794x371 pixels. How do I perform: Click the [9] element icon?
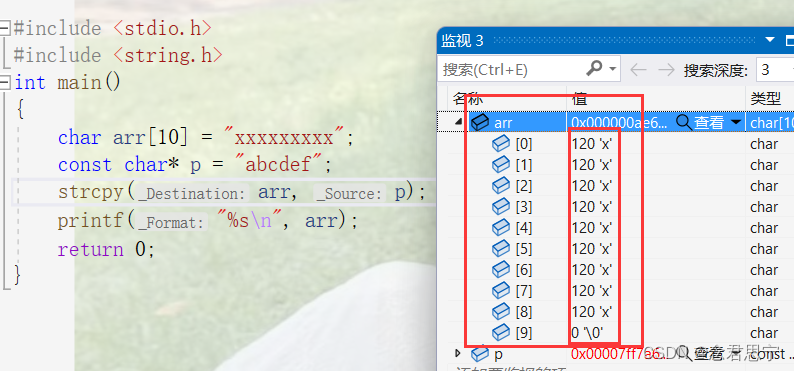pos(501,333)
